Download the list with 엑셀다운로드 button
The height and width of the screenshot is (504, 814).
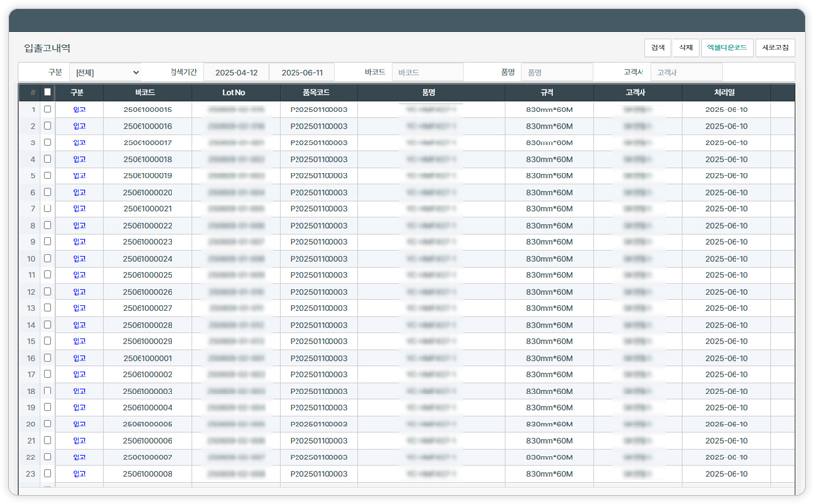coord(726,47)
